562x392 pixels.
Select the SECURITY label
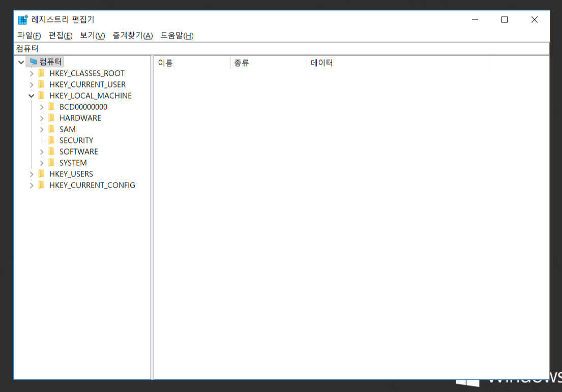[x=76, y=140]
